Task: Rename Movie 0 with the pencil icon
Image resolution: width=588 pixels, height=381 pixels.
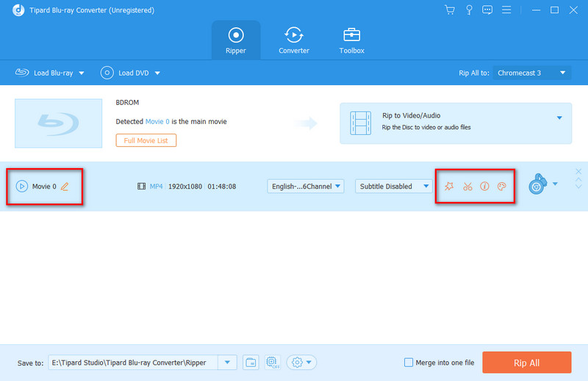Action: click(x=65, y=186)
